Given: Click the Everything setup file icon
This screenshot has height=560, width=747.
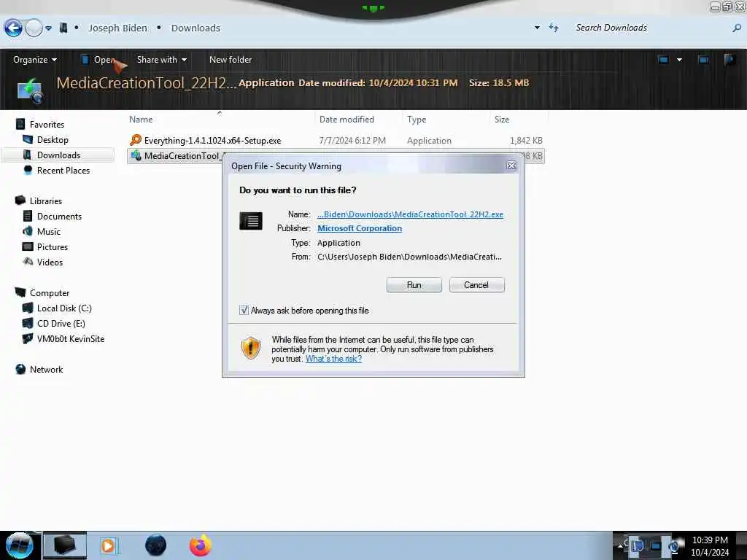Looking at the screenshot, I should click(136, 140).
